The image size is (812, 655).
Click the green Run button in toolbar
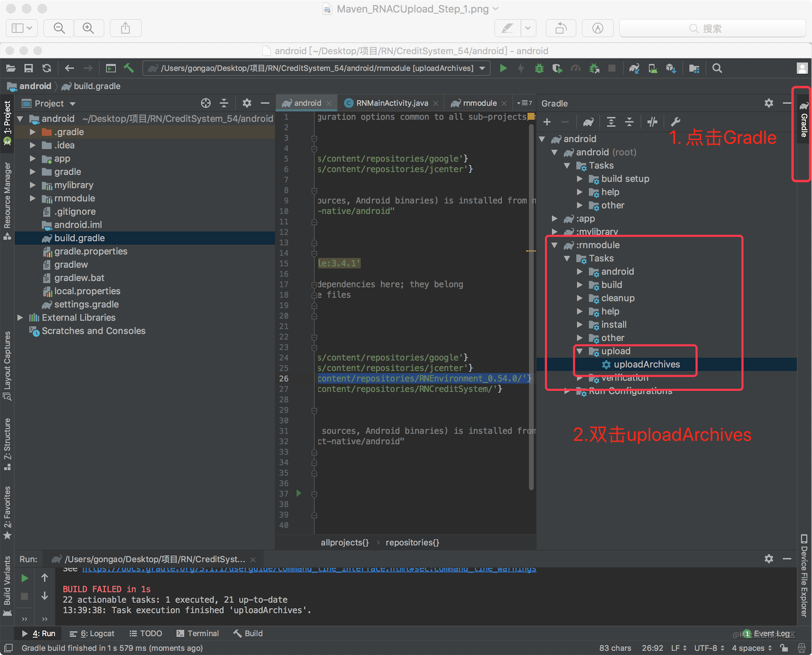503,68
